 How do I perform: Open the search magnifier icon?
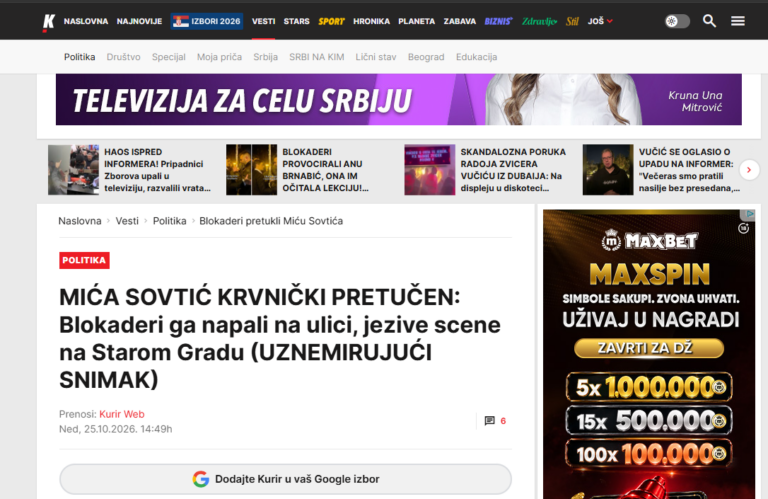(709, 21)
